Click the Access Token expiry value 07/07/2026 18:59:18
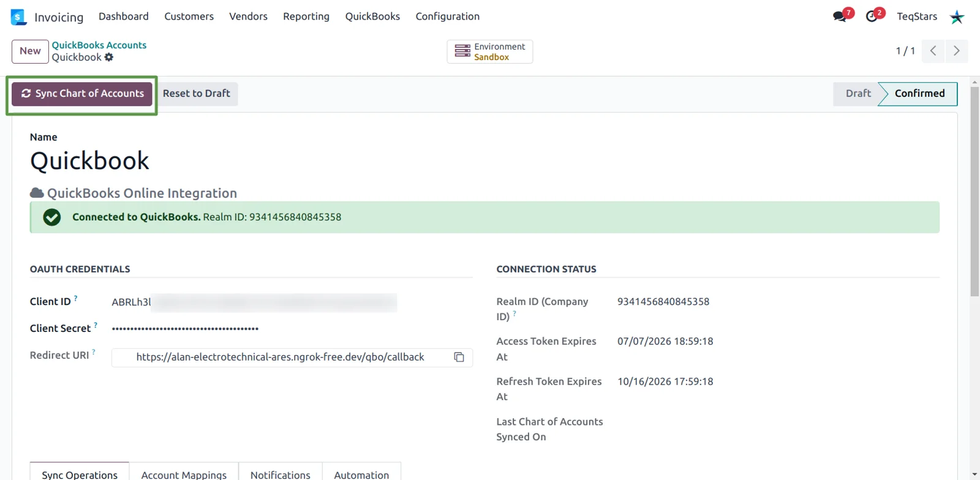The height and width of the screenshot is (480, 980). click(x=665, y=342)
